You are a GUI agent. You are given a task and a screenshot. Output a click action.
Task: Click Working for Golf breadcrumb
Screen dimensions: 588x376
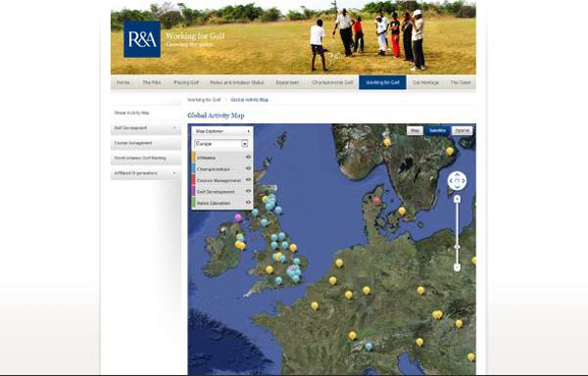204,100
